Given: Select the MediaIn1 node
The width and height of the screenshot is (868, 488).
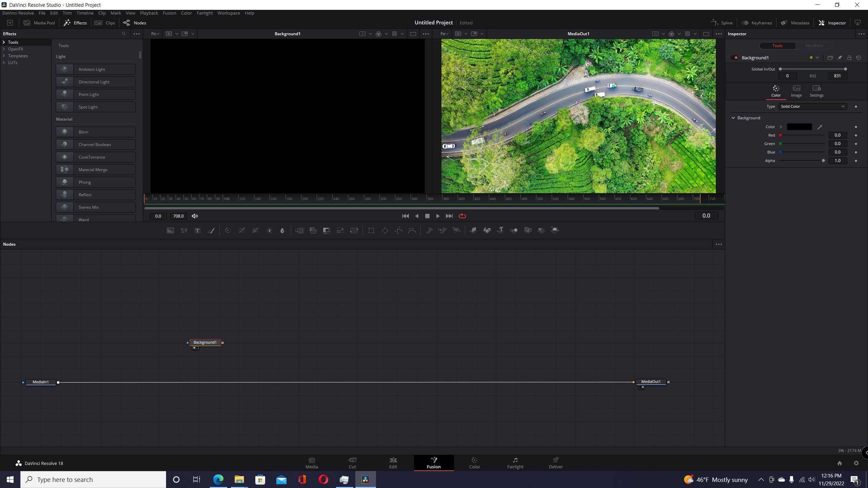Looking at the screenshot, I should (41, 382).
